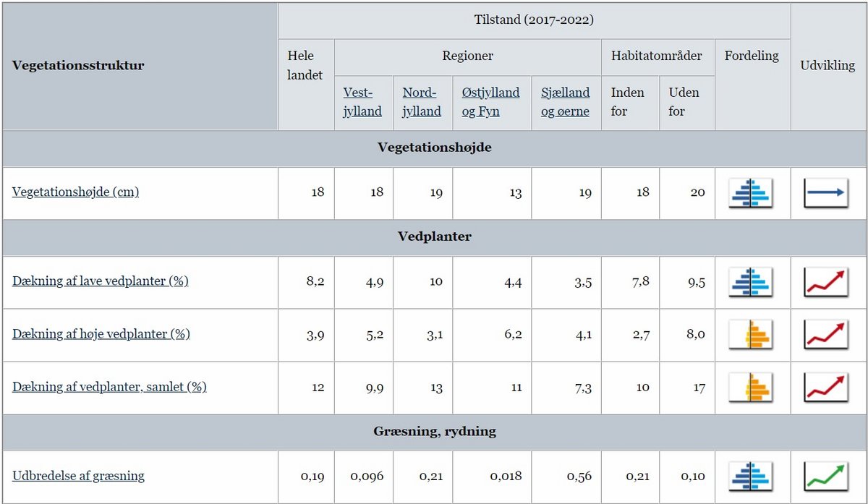The width and height of the screenshot is (868, 504).
Task: Open distribution icon for Udbredelse af græsning
Action: [750, 477]
